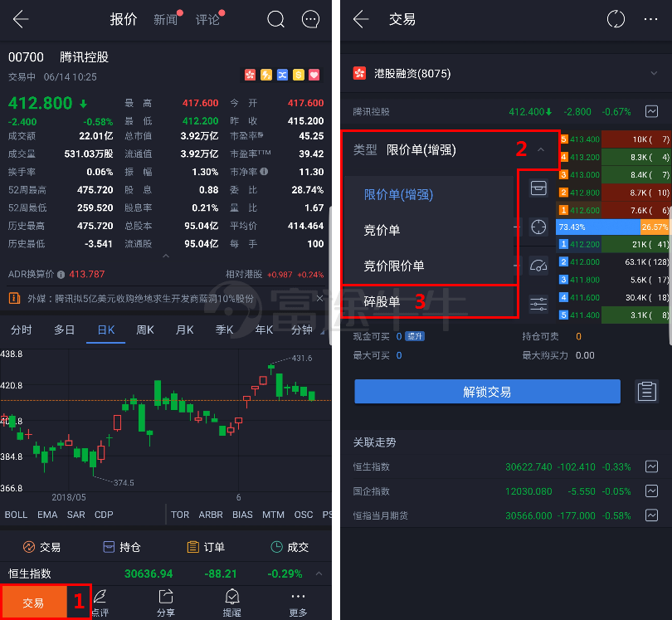
Task: Enable the BIAS indicator
Action: click(x=242, y=515)
